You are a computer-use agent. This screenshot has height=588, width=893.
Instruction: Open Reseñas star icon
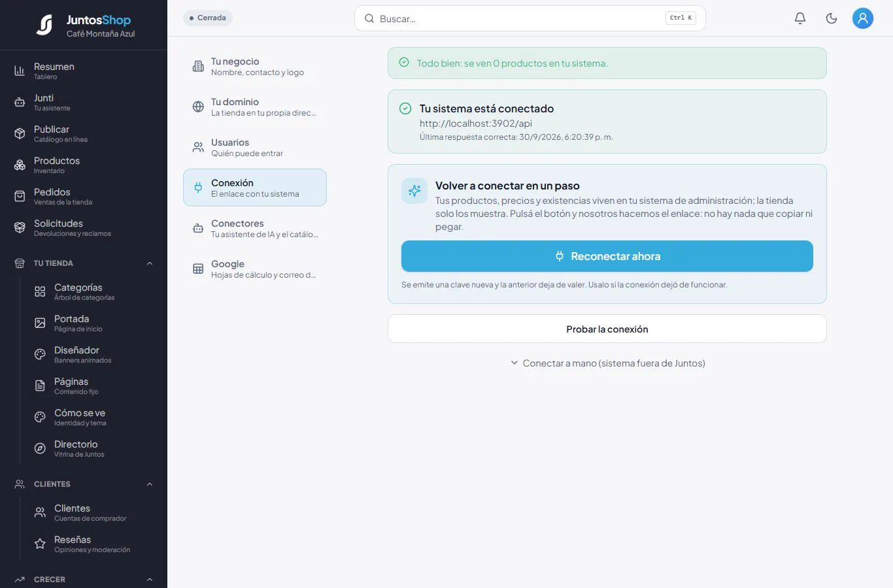click(x=40, y=544)
